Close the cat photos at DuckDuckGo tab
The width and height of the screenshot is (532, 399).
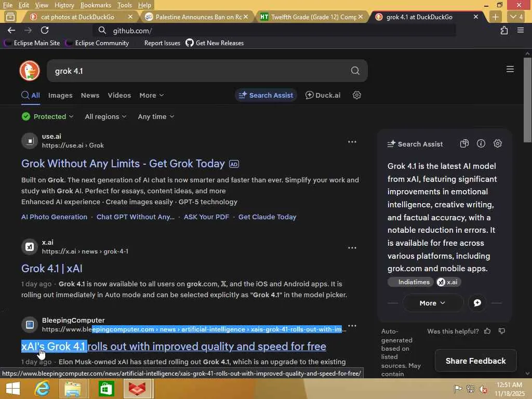click(130, 17)
